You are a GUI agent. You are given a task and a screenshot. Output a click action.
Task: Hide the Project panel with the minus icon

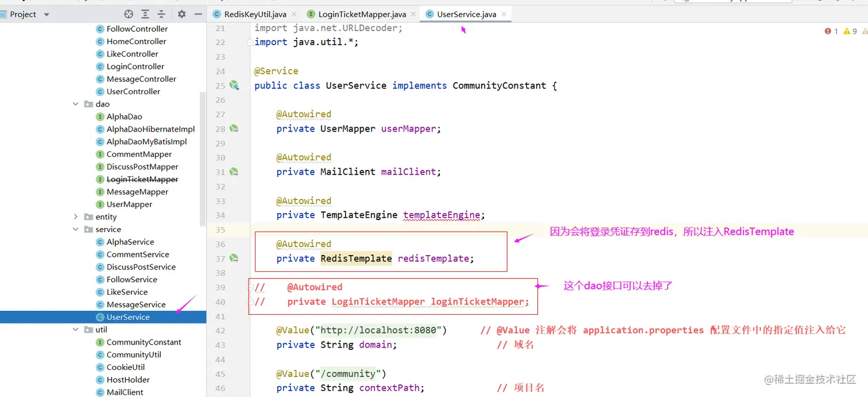pyautogui.click(x=198, y=14)
